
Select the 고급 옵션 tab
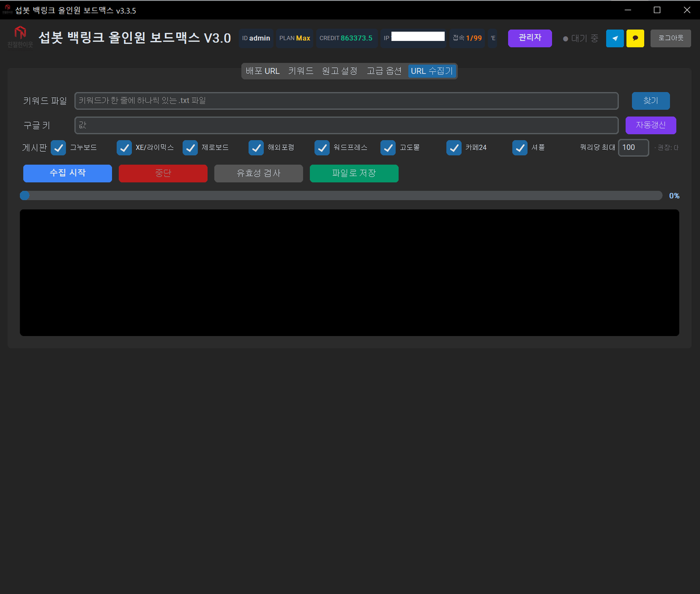[x=384, y=71]
